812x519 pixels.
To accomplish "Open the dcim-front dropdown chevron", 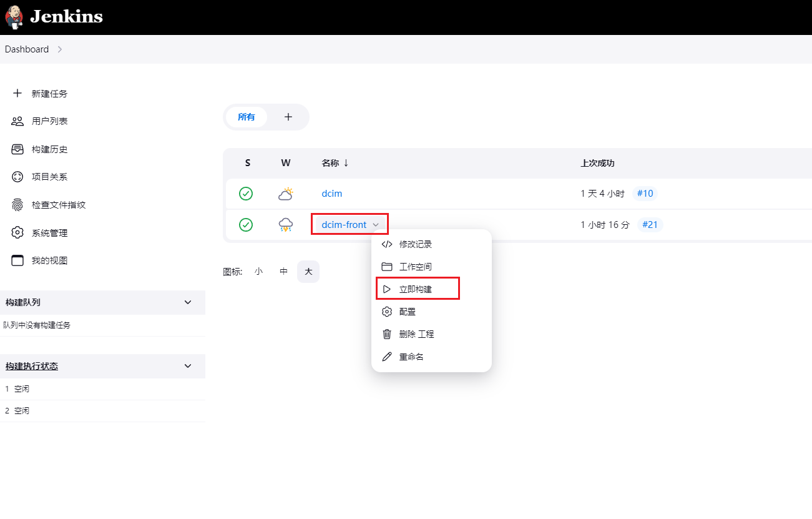I will pyautogui.click(x=376, y=225).
